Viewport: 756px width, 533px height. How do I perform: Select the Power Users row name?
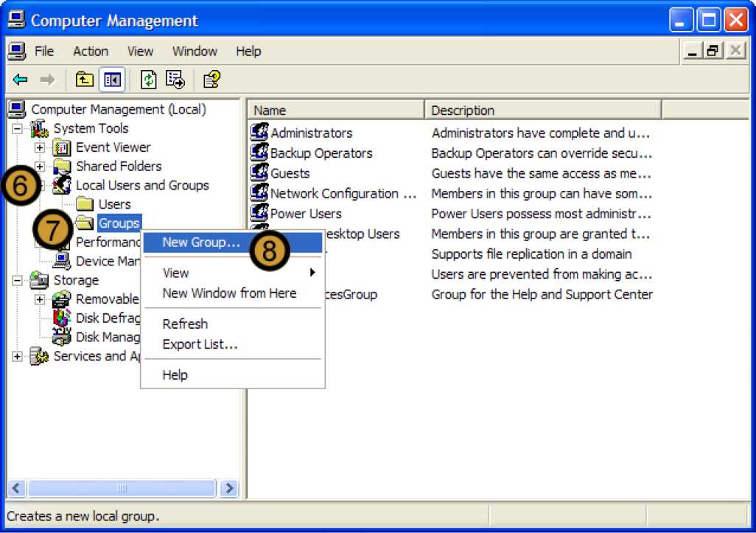coord(306,213)
